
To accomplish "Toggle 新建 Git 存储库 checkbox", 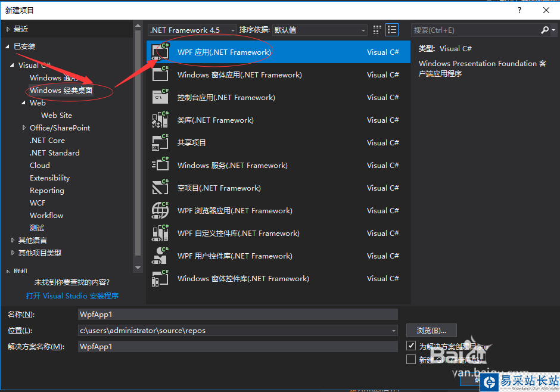I will tap(411, 359).
